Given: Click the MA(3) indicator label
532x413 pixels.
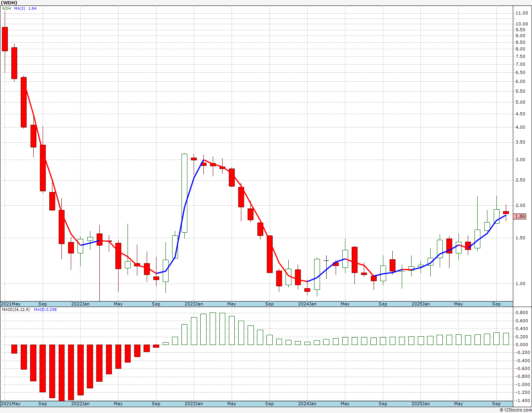Looking at the screenshot, I should tap(20, 8).
